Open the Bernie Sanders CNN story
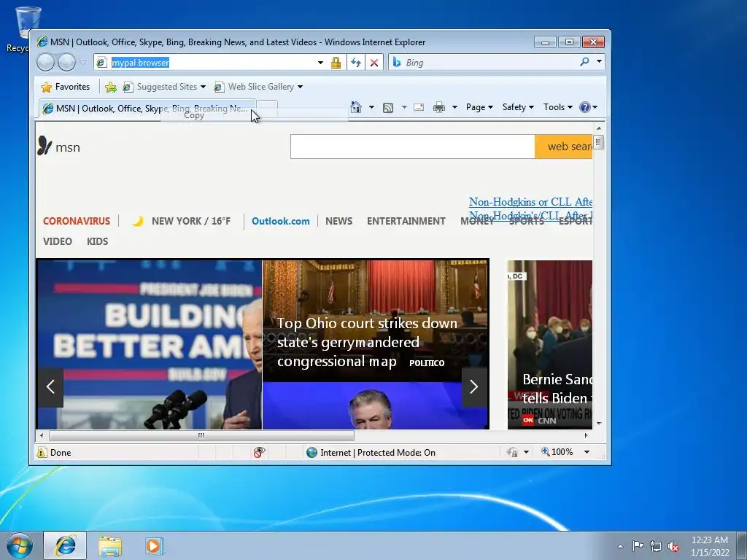This screenshot has width=747, height=560. pyautogui.click(x=550, y=344)
